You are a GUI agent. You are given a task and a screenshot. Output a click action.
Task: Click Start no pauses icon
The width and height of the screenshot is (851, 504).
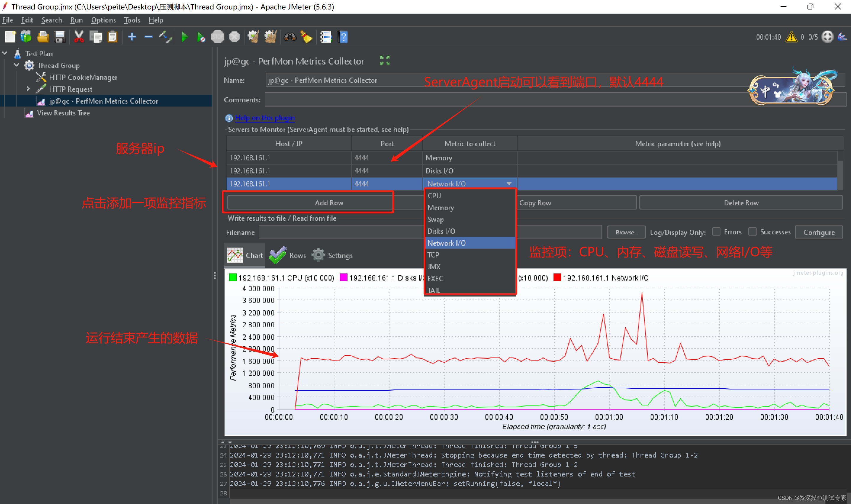201,37
